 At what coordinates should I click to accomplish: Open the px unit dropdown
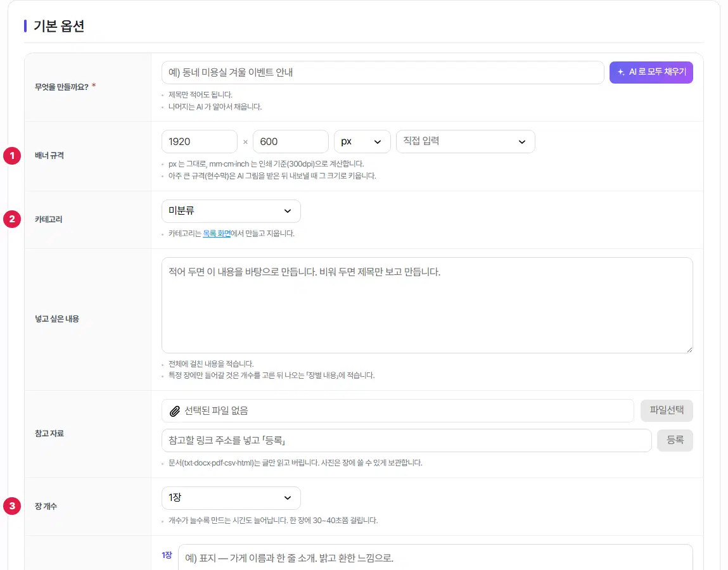[x=362, y=142]
